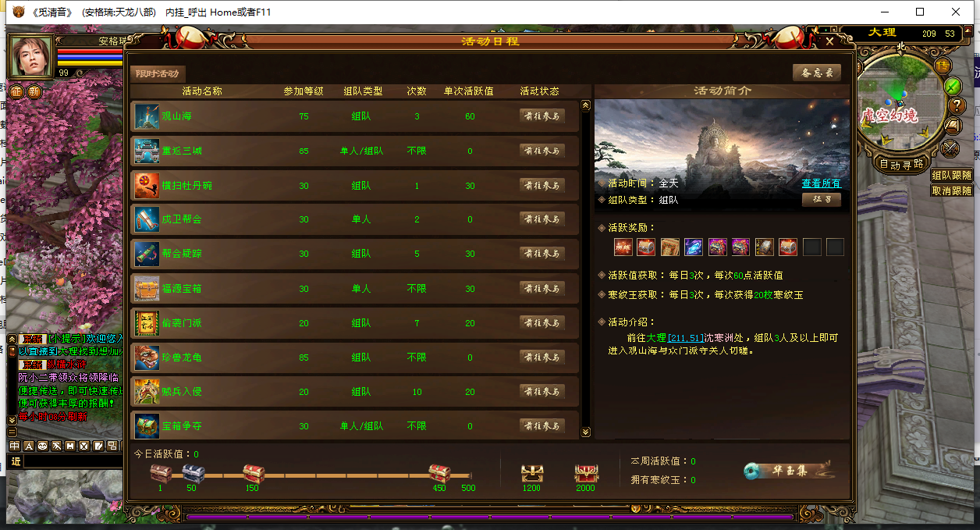
Task: Click the 150 activity reward chest
Action: coord(253,473)
